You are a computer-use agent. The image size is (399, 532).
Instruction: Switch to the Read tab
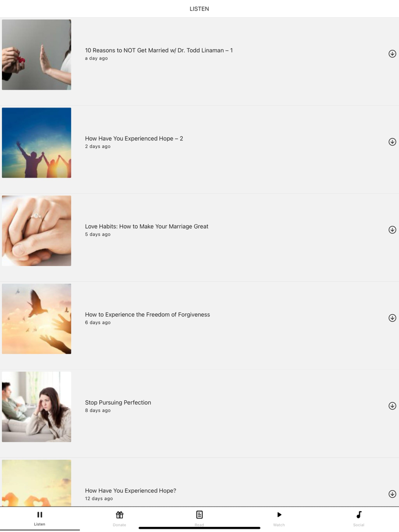199,518
